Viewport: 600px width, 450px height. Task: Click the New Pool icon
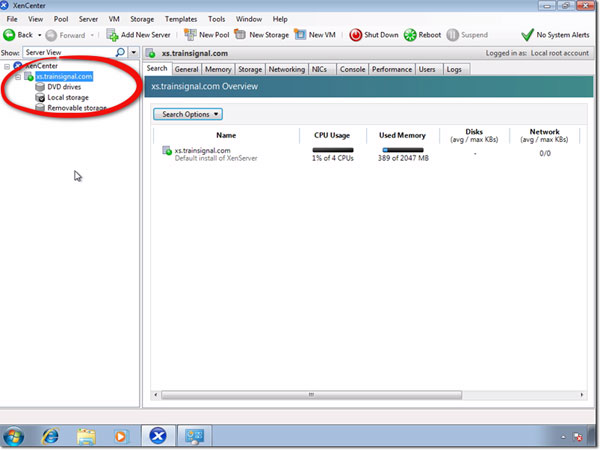(x=190, y=34)
